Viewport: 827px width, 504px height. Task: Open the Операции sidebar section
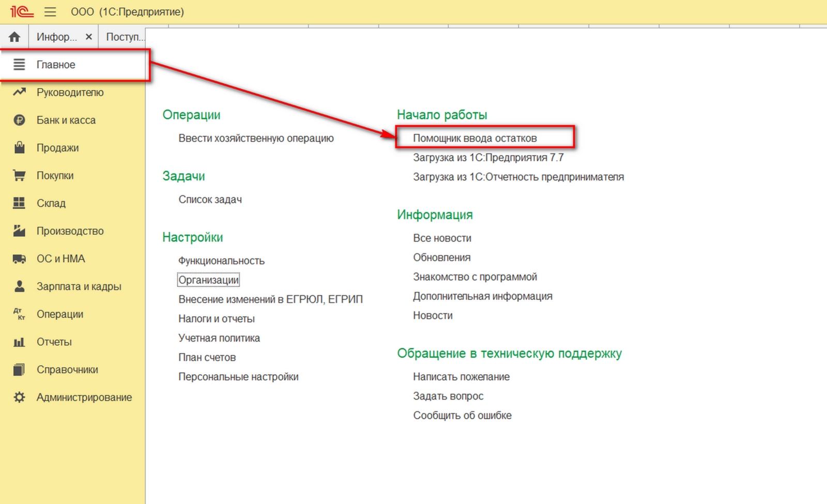[60, 314]
